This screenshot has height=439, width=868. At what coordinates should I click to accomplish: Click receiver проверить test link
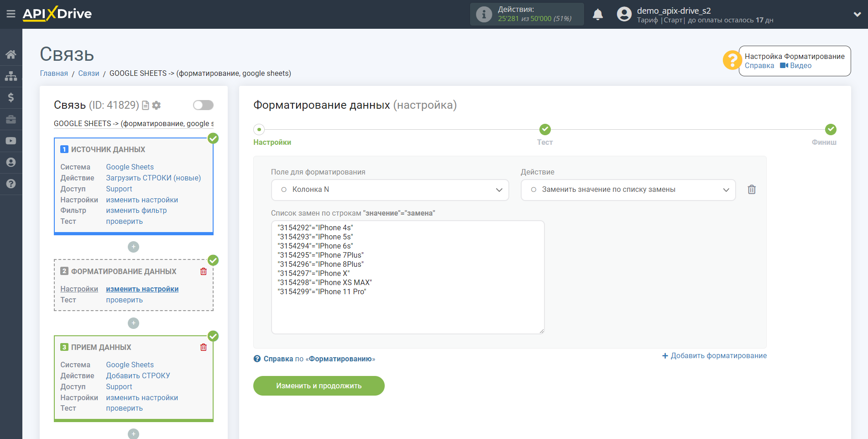click(x=124, y=408)
